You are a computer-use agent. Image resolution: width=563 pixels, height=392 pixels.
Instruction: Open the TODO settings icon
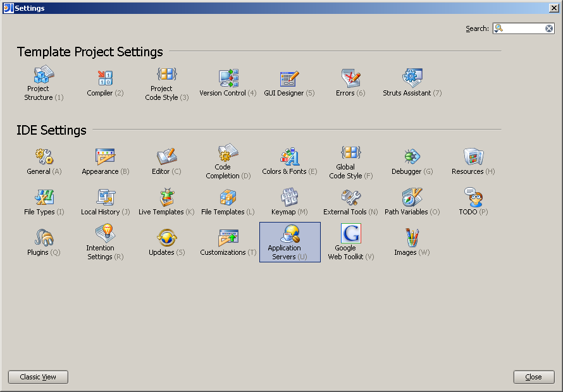[x=474, y=197]
